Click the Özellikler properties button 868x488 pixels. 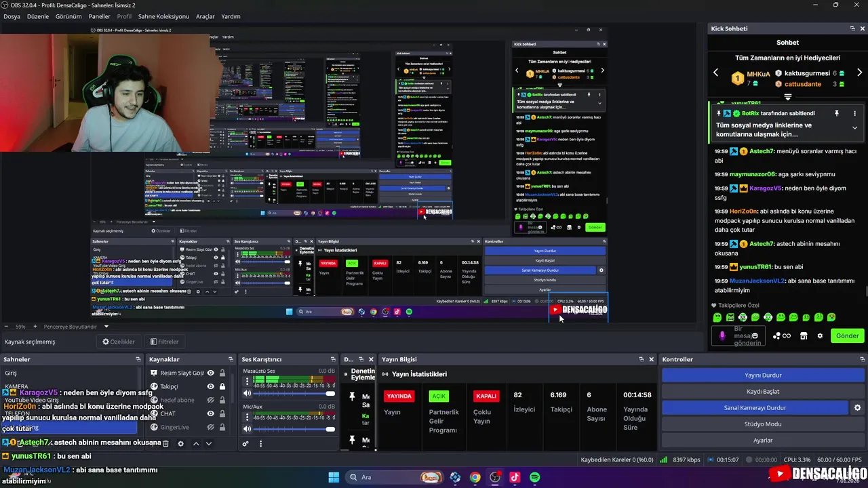pos(119,342)
